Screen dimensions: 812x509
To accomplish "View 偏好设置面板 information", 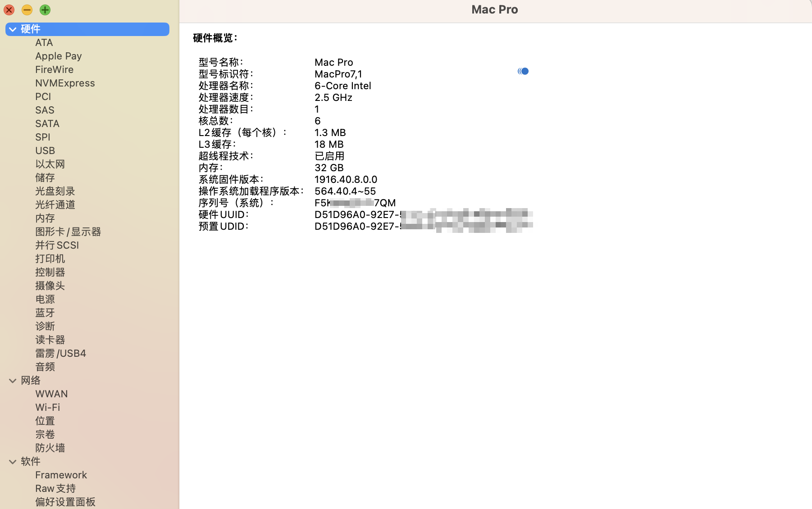I will (65, 501).
